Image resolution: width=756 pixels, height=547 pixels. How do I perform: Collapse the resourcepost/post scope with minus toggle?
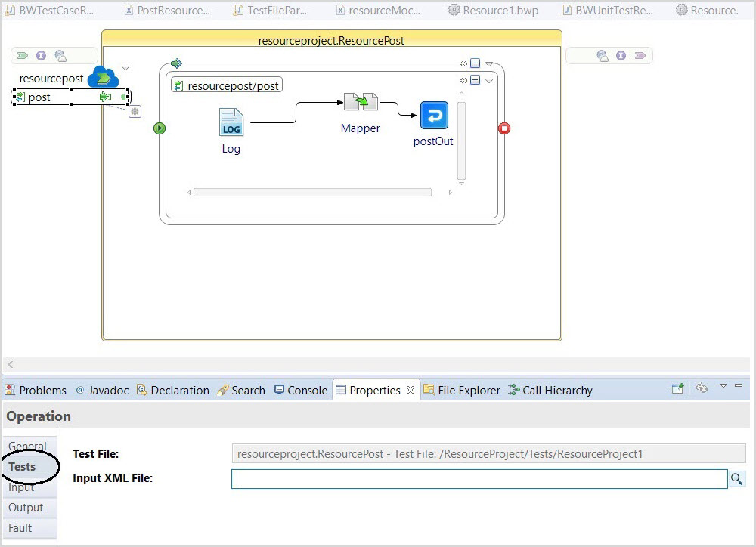(x=475, y=80)
